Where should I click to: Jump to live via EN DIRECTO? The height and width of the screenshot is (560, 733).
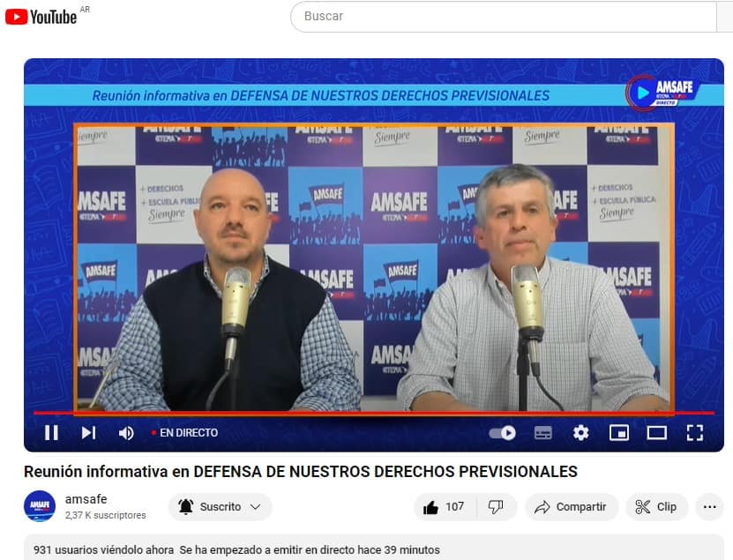point(184,433)
